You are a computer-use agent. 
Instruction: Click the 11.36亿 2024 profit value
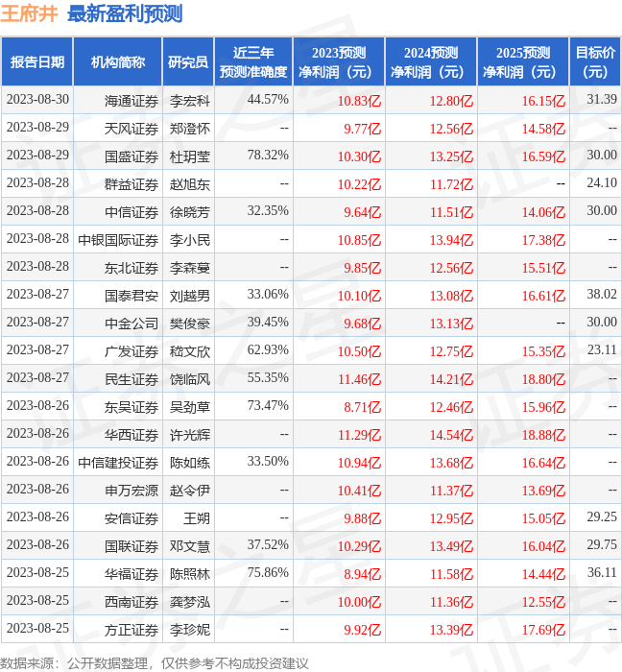[451, 603]
